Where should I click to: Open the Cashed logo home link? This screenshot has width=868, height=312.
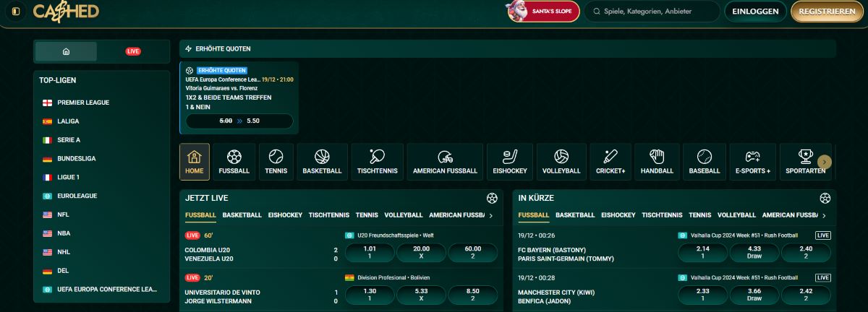pyautogui.click(x=66, y=12)
